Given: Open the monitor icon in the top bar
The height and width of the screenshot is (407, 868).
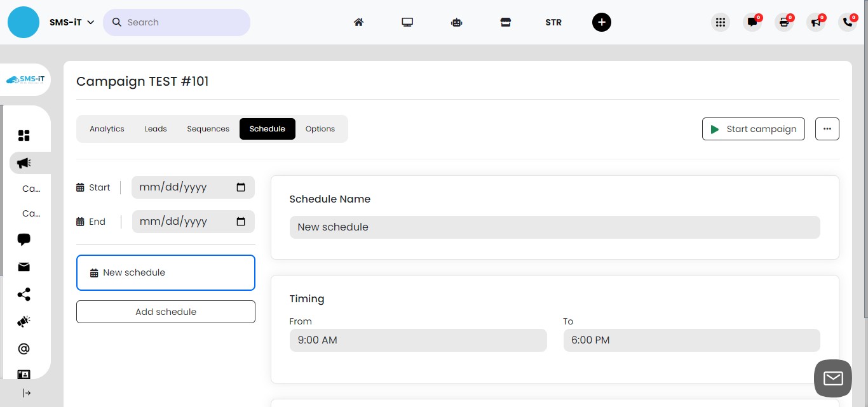Looking at the screenshot, I should 407,22.
